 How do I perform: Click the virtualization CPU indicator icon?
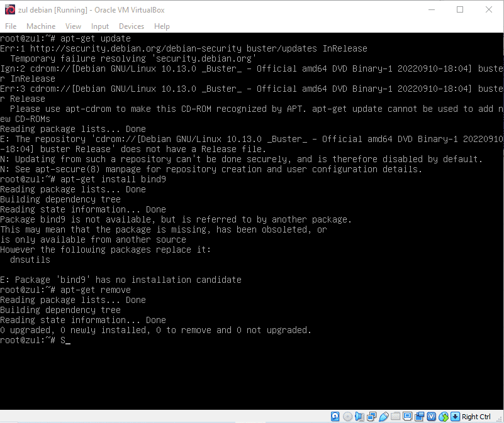432,417
